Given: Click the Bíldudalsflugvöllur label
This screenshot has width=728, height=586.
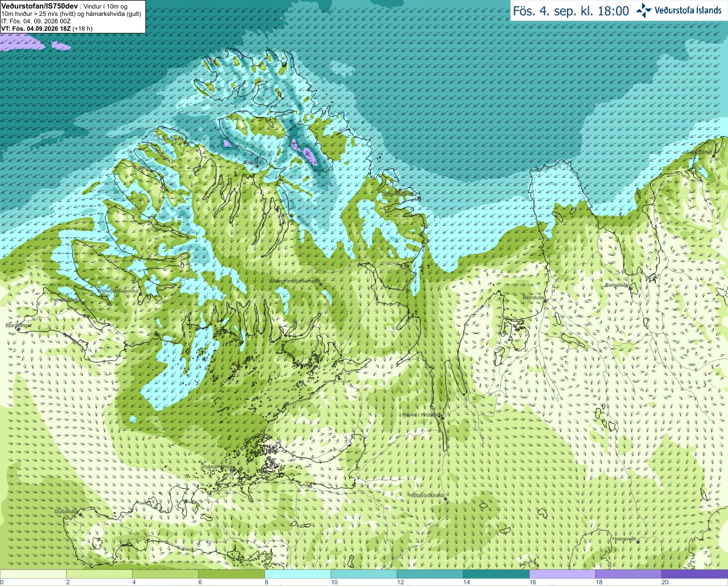Looking at the screenshot, I should click(118, 290).
